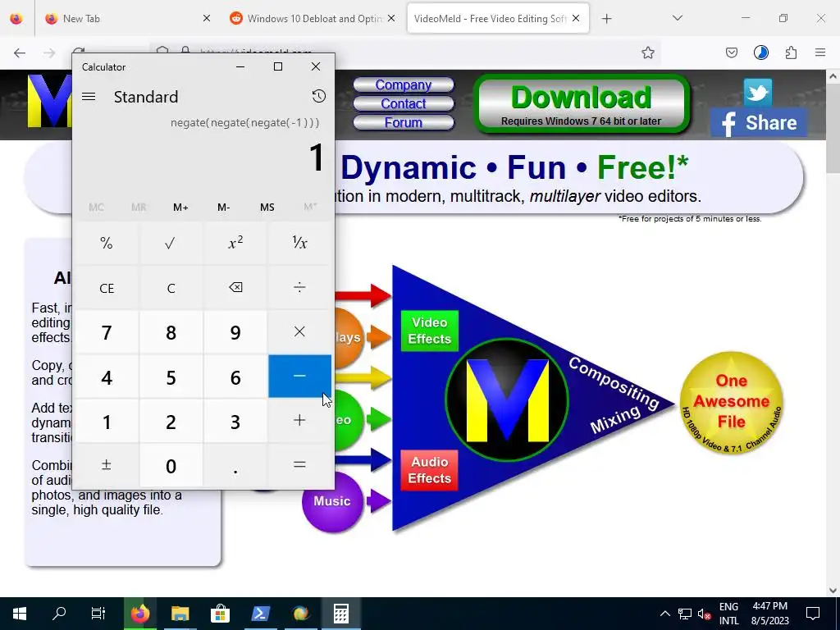Click the backspace key in Calculator
The width and height of the screenshot is (840, 630).
click(x=235, y=288)
